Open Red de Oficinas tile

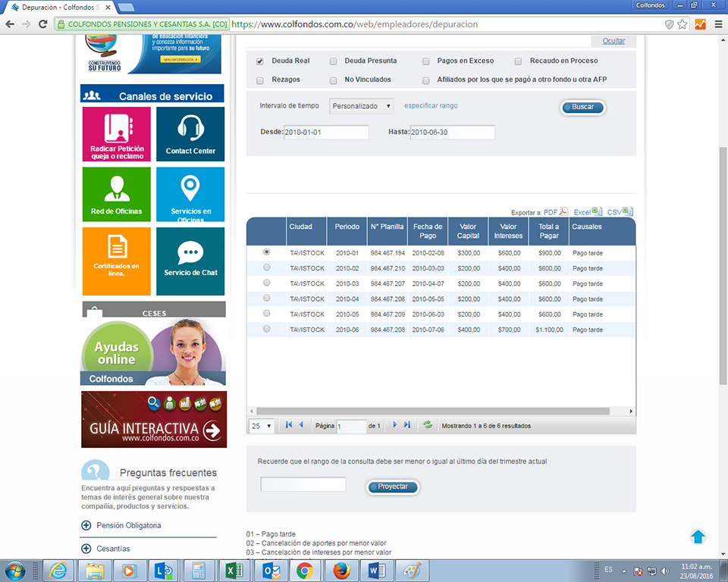click(x=116, y=194)
